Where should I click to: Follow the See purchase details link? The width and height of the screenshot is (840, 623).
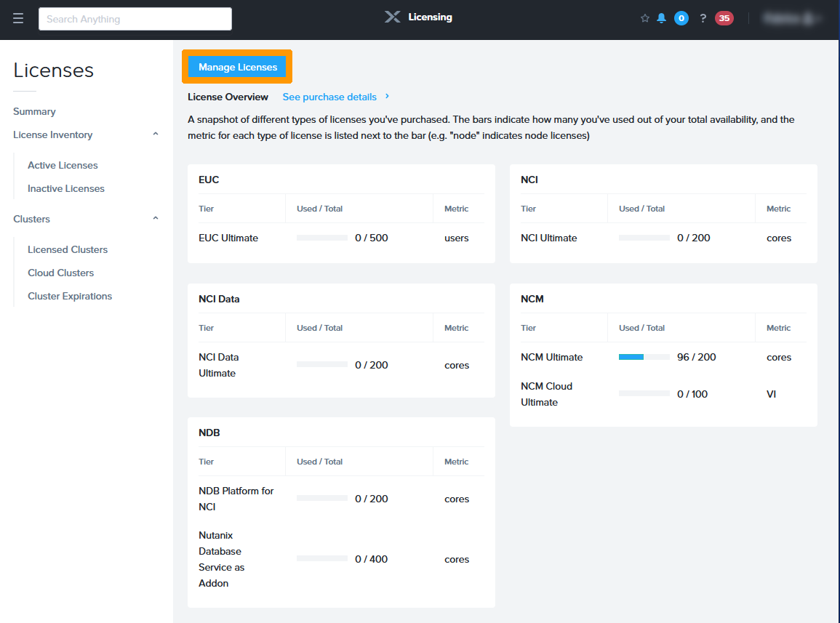(330, 97)
